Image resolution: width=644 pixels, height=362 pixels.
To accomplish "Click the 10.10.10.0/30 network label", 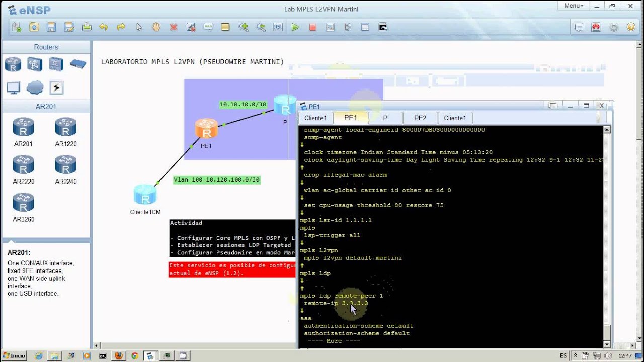I will (243, 104).
